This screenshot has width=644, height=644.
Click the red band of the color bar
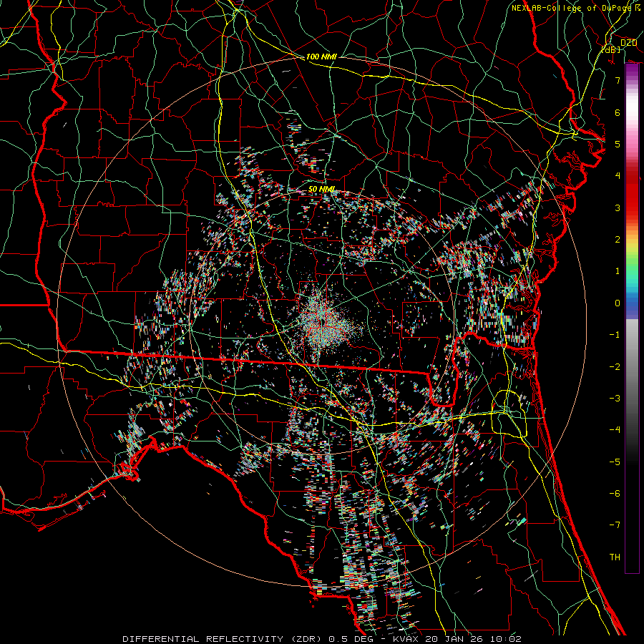tap(632, 193)
